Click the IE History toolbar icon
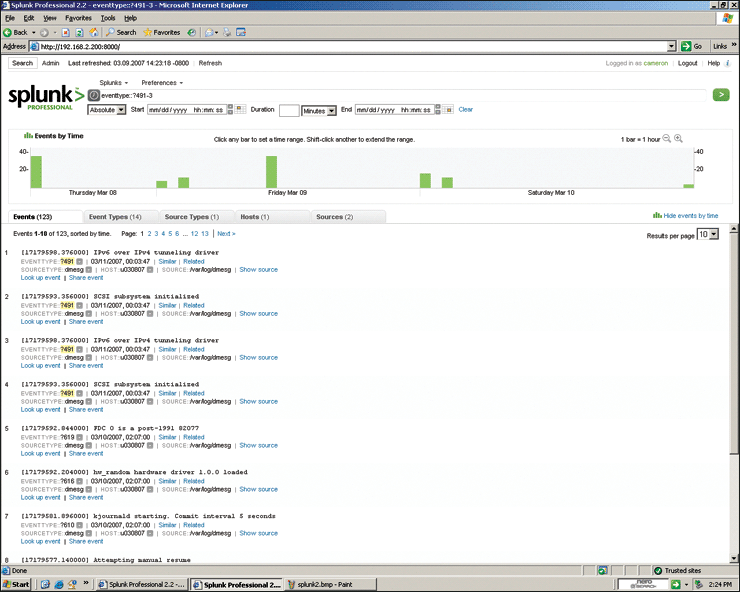 click(192, 33)
